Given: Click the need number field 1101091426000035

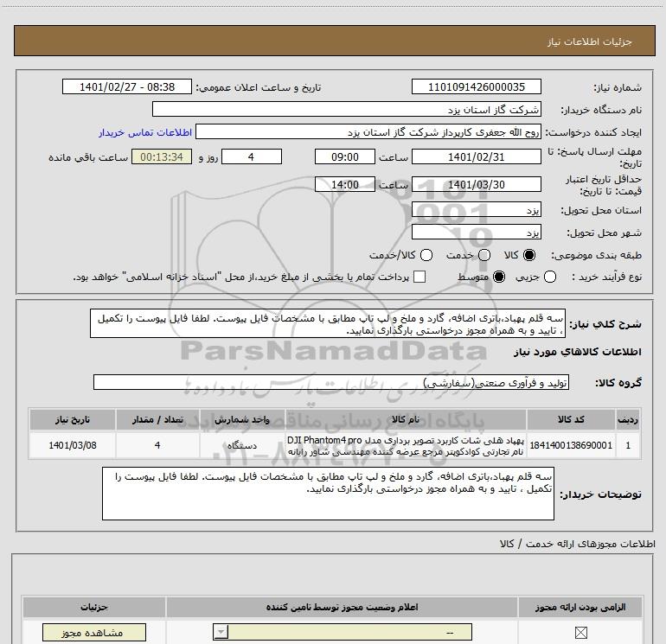Looking at the screenshot, I should (476, 87).
